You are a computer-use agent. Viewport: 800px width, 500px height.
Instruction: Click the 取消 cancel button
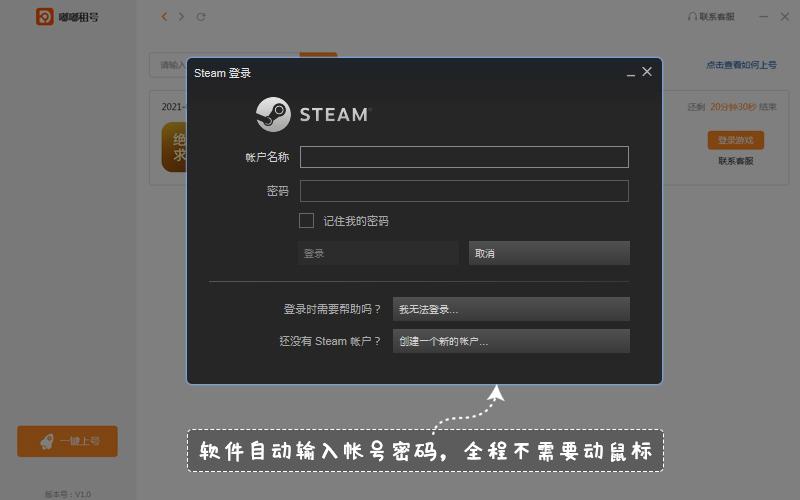[549, 253]
